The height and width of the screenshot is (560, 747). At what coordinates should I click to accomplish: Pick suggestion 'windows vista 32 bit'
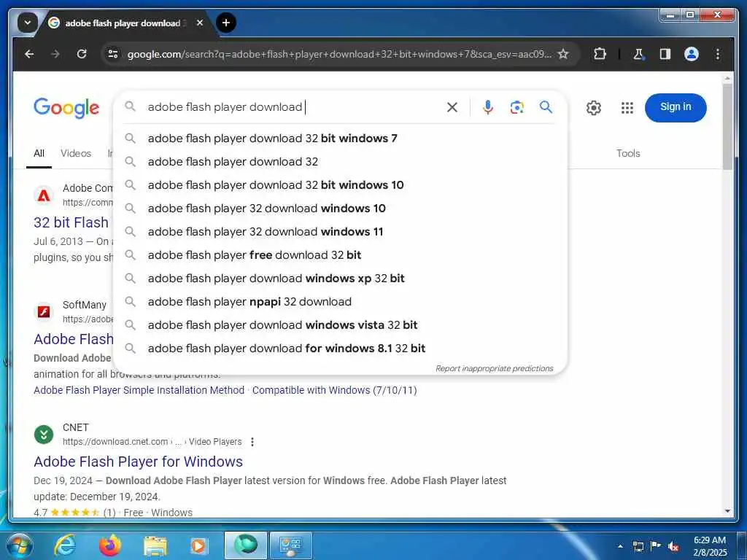[x=341, y=324]
